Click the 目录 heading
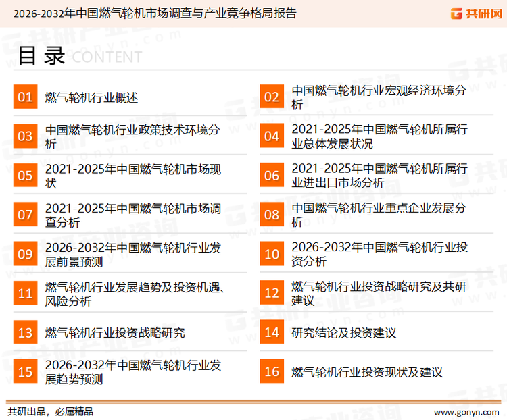The image size is (507, 420). click(x=41, y=56)
